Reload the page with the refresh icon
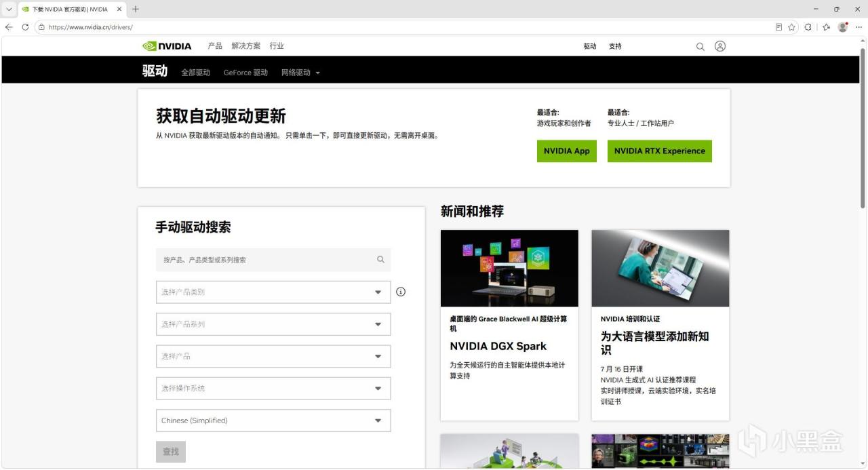This screenshot has height=470, width=868. (25, 27)
